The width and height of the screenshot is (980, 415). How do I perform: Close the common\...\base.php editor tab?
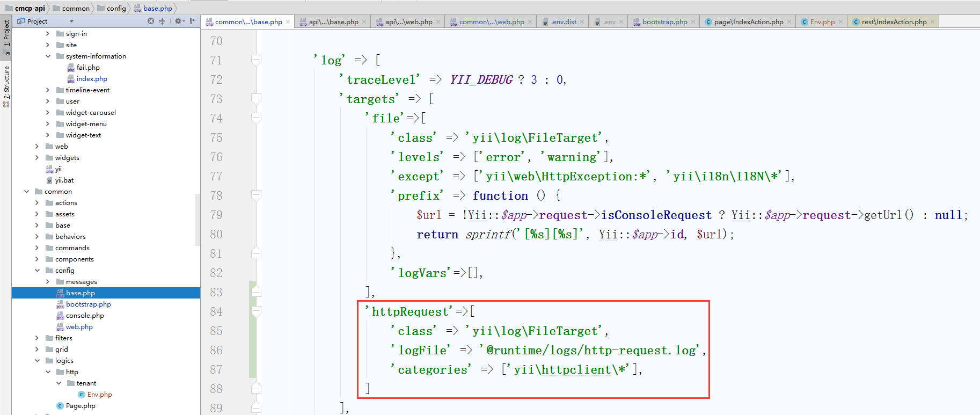point(288,22)
